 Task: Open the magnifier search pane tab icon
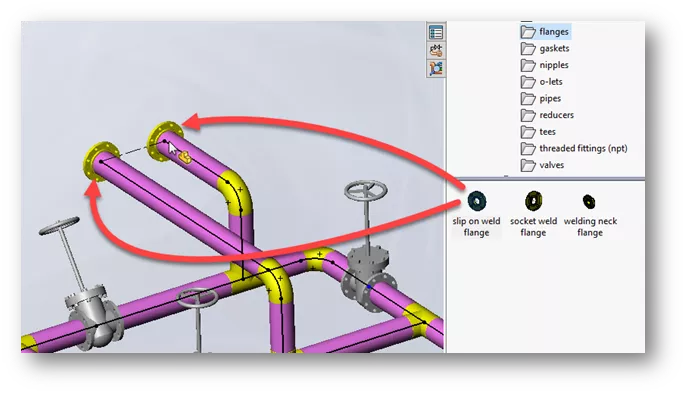pos(436,68)
